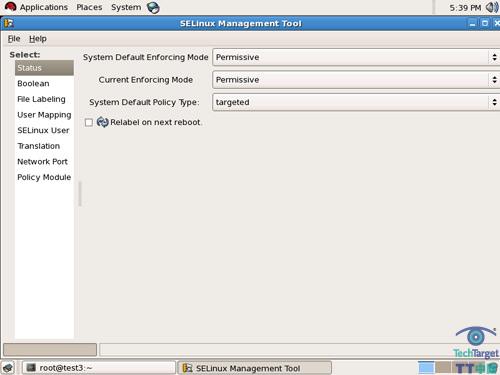The image size is (500, 375).
Task: Click the SELinux taskbar button icon
Action: click(x=188, y=368)
